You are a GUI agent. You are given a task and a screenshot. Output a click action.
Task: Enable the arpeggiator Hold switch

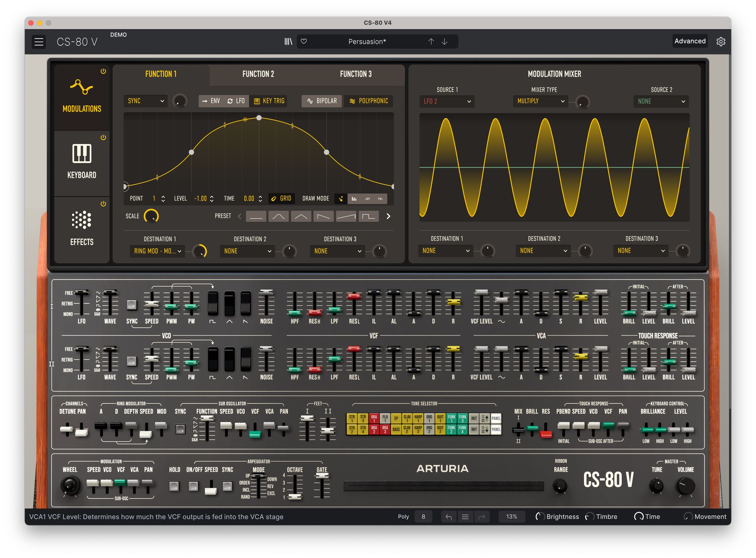(x=174, y=486)
